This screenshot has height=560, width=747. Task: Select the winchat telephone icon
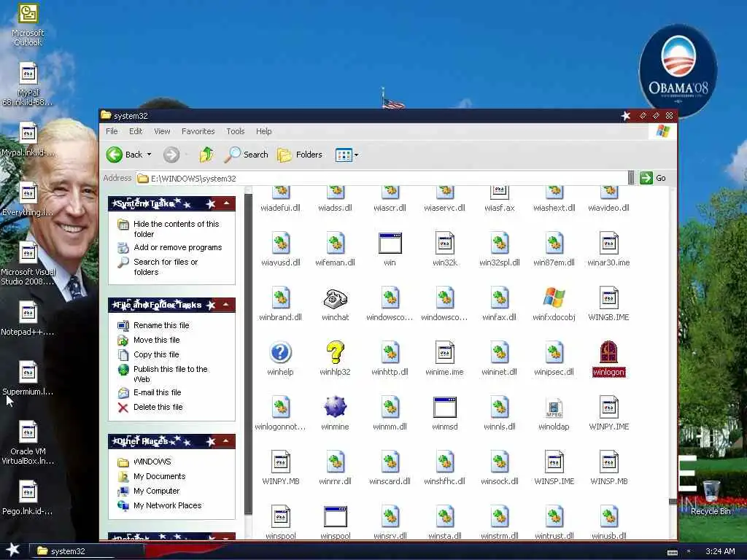click(335, 299)
